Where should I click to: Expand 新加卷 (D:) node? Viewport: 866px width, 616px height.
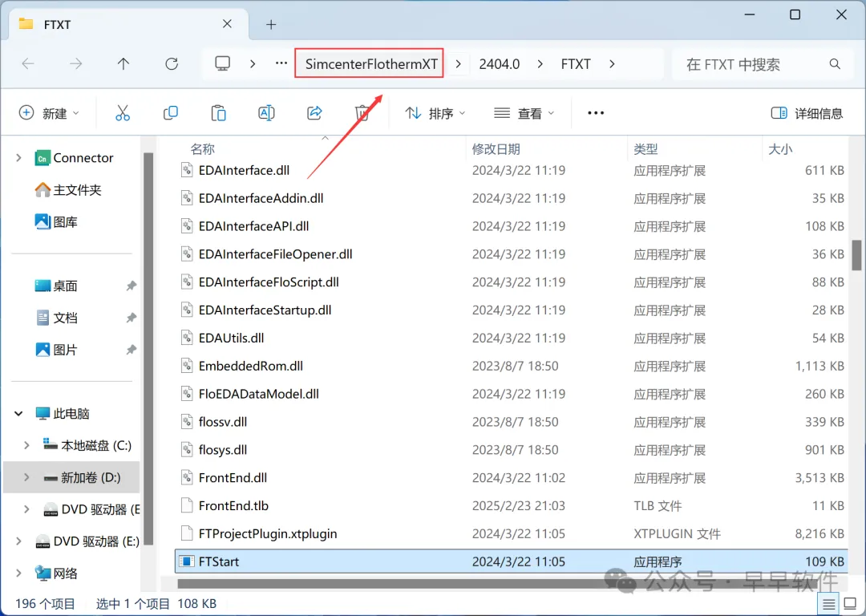point(26,477)
